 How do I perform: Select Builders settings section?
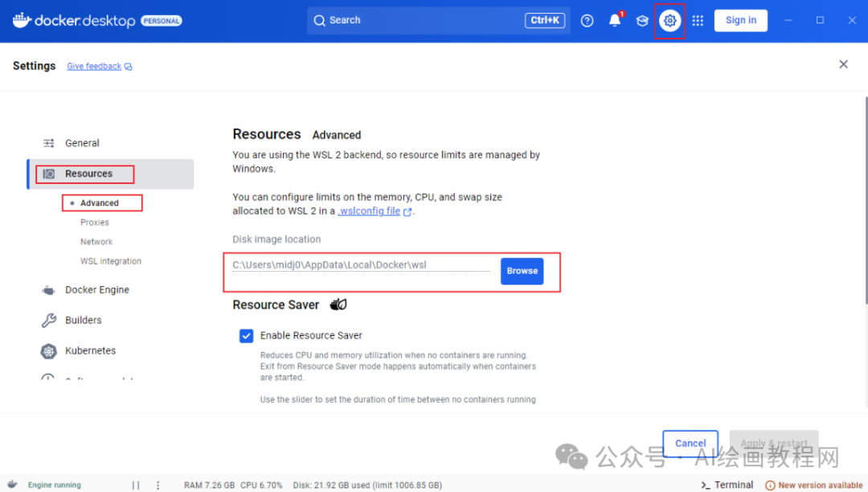pyautogui.click(x=83, y=321)
